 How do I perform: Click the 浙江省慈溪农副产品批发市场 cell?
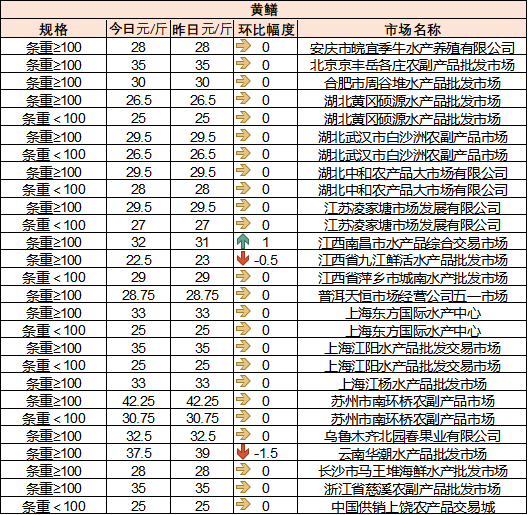(x=412, y=488)
